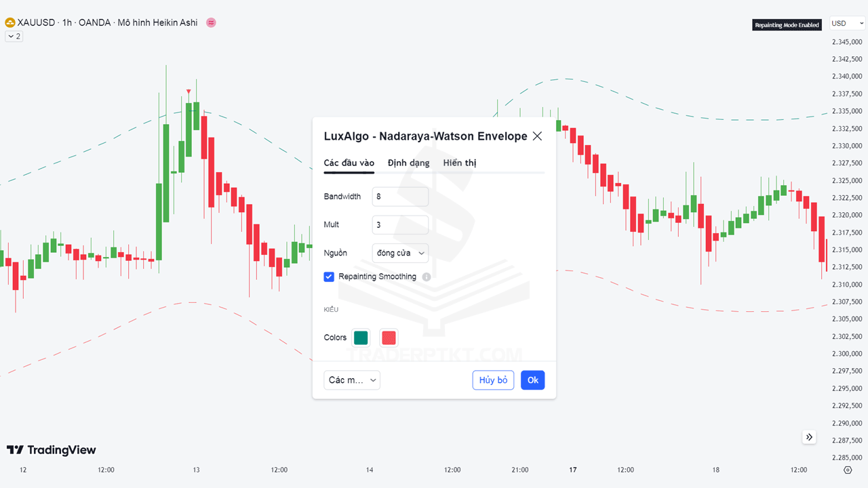Click the red down triangle signal marker
The height and width of the screenshot is (488, 868).
pos(189,91)
